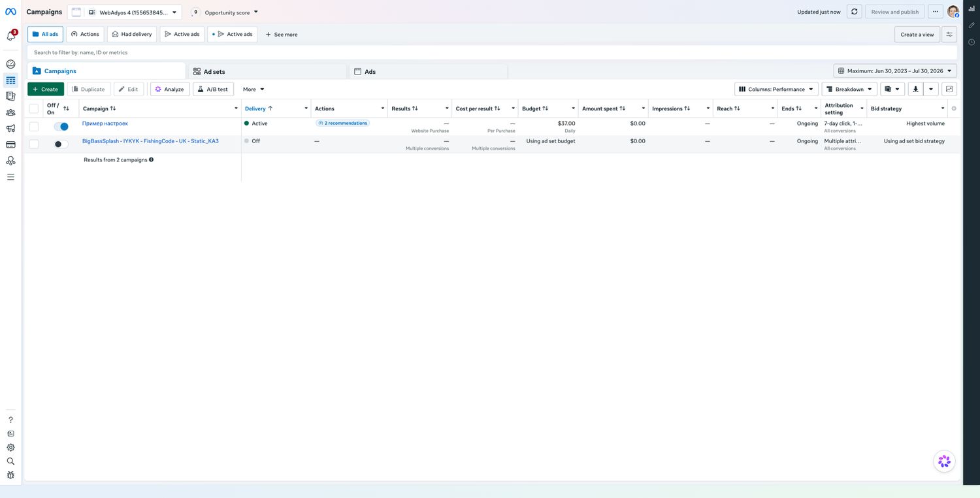Open Account overview gauge icon in sidebar
Image resolution: width=980 pixels, height=498 pixels.
(x=10, y=64)
